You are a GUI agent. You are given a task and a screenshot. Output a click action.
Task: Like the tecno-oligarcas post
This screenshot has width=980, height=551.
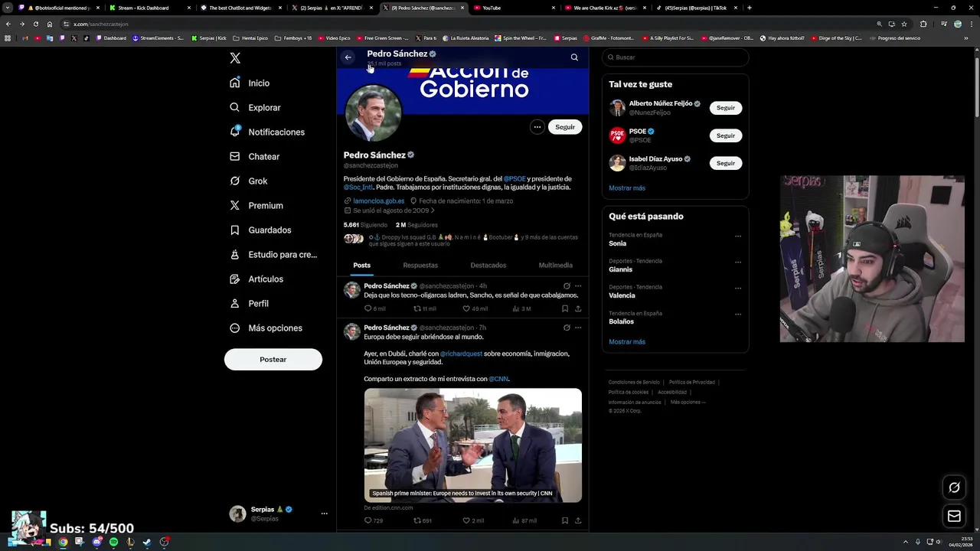click(466, 308)
